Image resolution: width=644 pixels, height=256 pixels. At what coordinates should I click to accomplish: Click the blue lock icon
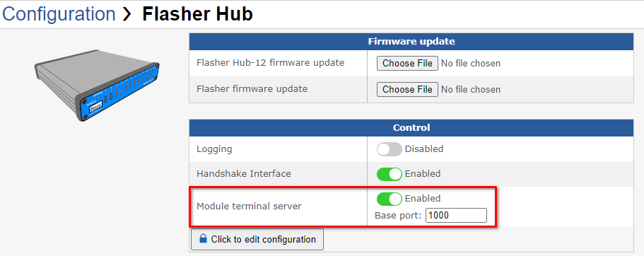click(x=203, y=239)
